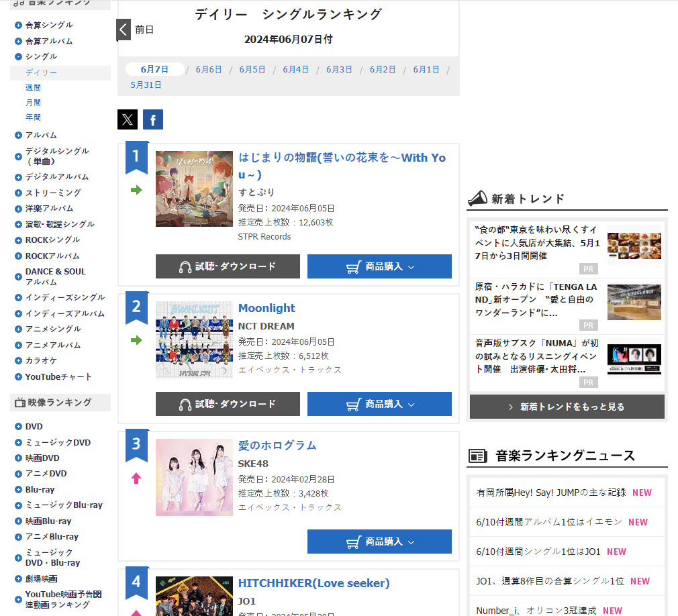Expand the 合算アルバム plus icon
This screenshot has height=616, width=678.
18,41
